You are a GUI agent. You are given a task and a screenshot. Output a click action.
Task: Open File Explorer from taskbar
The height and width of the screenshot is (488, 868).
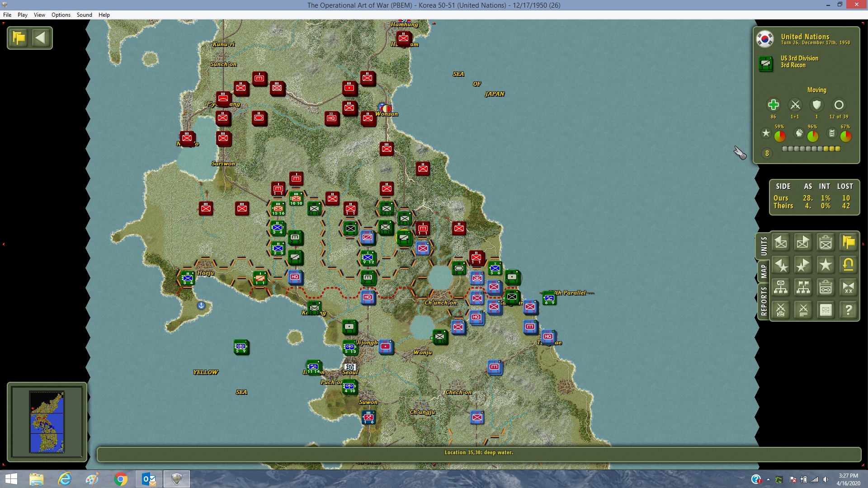tap(36, 479)
